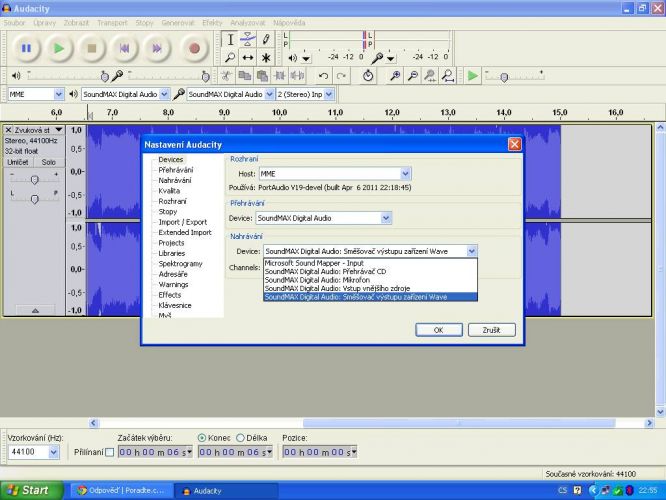Screen dimensions: 666x500
Task: Open the toolbar recording device dropdown
Action: point(269,94)
